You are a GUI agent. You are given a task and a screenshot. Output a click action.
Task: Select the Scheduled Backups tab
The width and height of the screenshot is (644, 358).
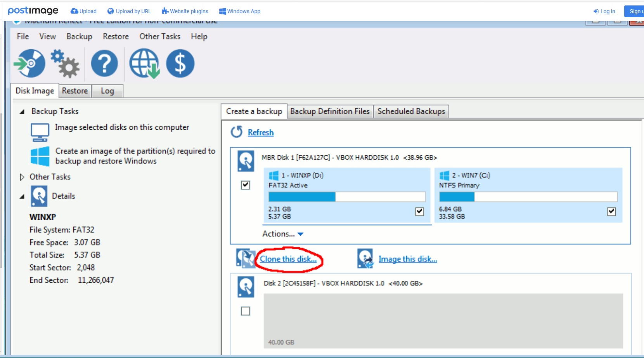[x=411, y=111]
